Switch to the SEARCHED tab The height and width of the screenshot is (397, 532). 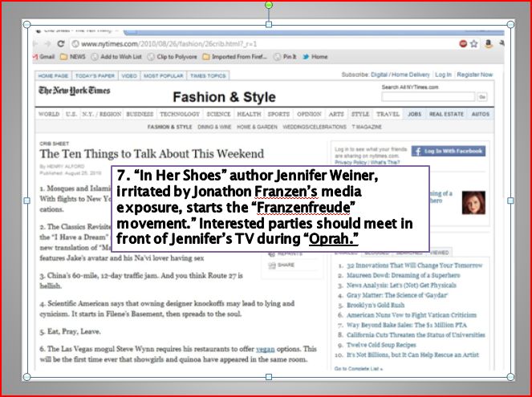pos(409,253)
